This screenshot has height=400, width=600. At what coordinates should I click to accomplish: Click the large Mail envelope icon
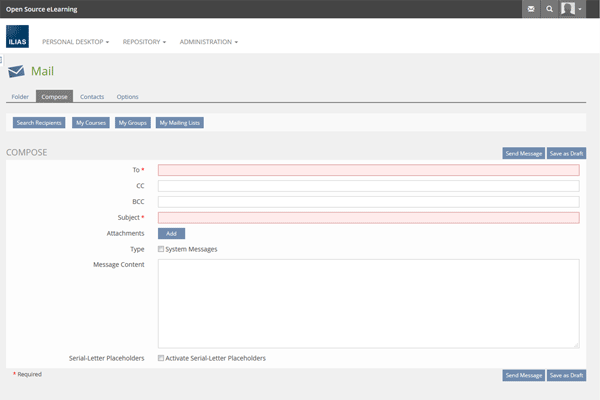(16, 72)
